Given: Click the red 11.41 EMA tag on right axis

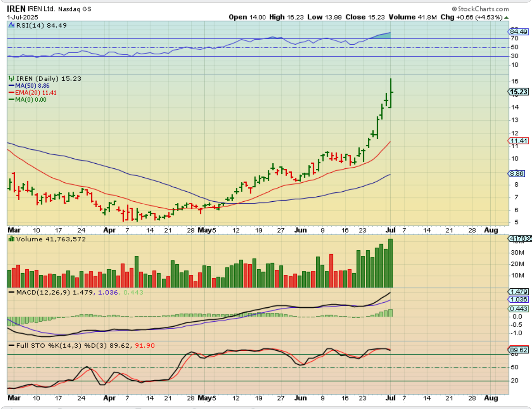Looking at the screenshot, I should [x=518, y=141].
